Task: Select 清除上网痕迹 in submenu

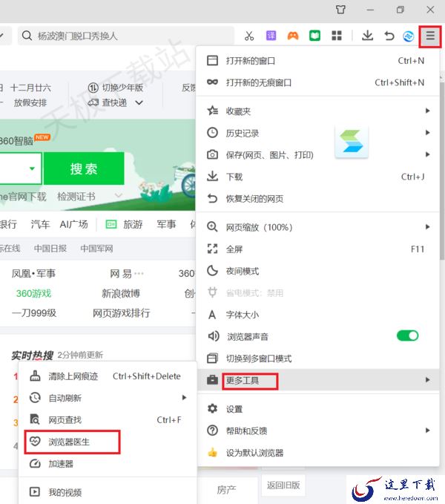Action: coord(108,376)
